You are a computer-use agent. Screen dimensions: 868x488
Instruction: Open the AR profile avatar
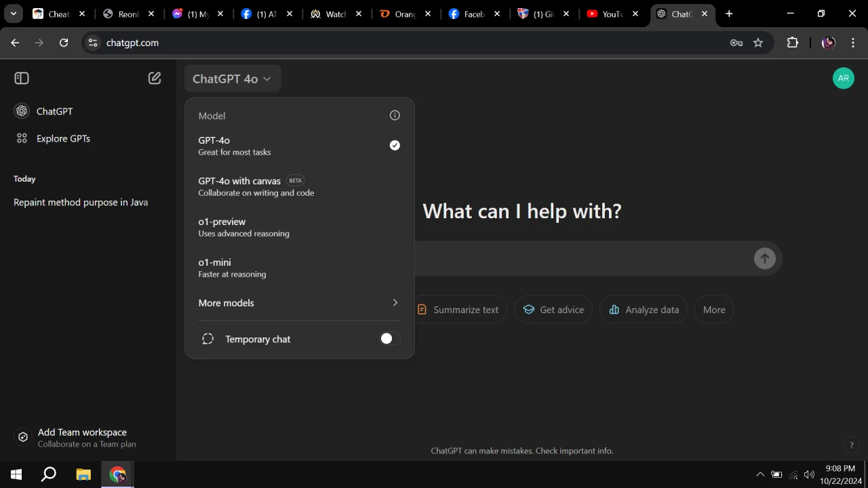(x=843, y=78)
